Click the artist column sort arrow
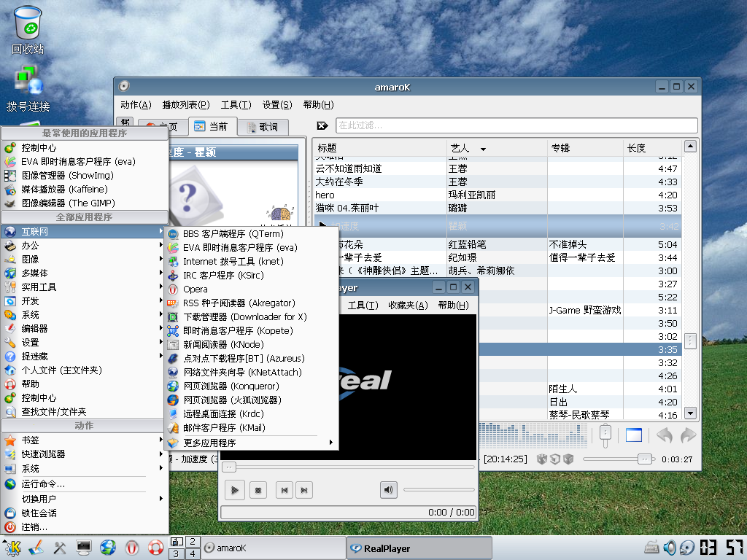 pos(483,149)
